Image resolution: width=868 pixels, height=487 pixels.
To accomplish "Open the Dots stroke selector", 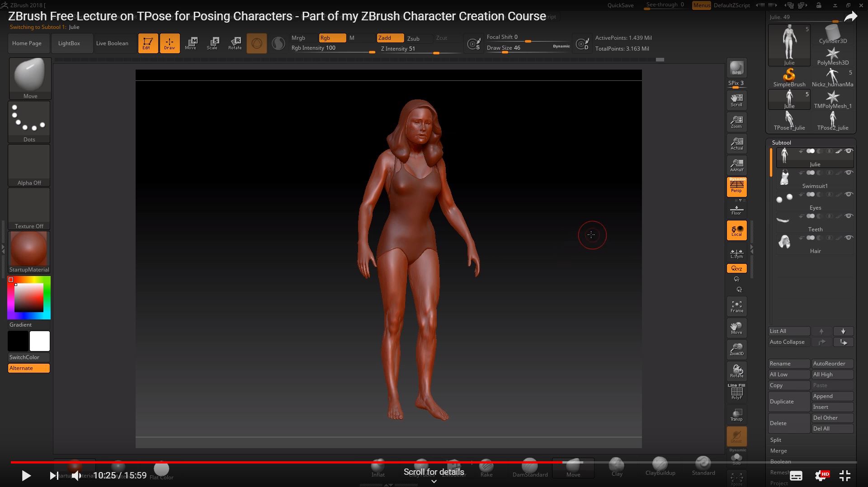I will 29,122.
